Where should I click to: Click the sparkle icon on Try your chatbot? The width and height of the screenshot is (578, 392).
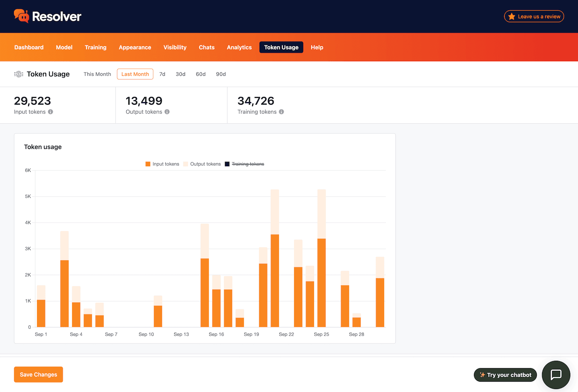[482, 375]
